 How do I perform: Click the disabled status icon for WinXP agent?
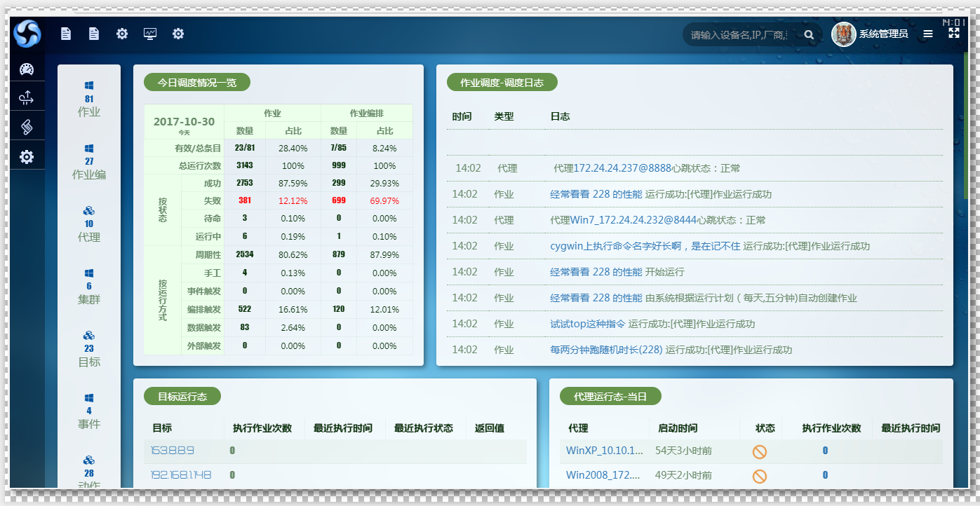[x=759, y=452]
